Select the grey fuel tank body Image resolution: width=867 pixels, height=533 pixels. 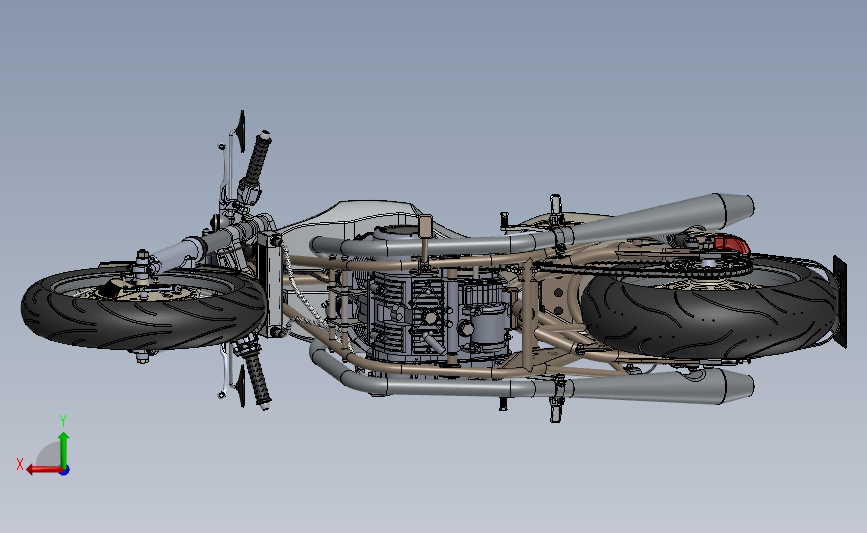coord(354,221)
